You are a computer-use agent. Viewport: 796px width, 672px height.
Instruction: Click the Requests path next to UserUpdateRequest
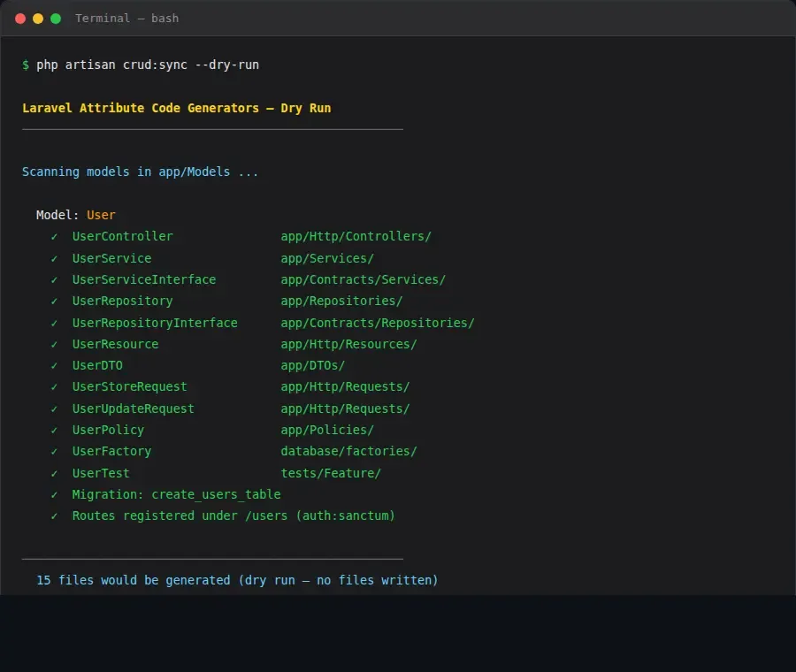(345, 409)
